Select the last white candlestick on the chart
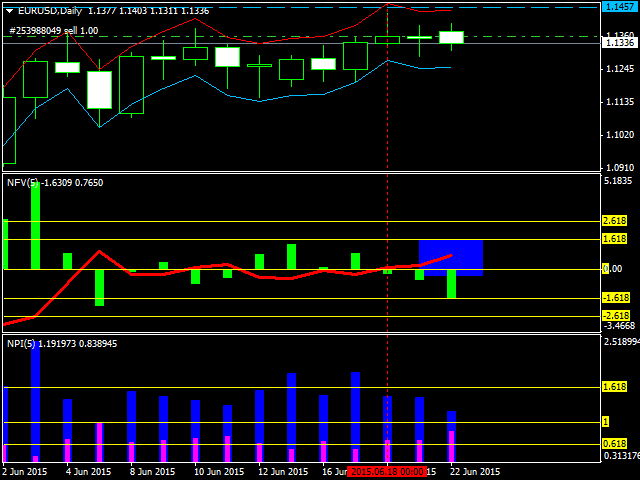Image resolution: width=640 pixels, height=480 pixels. click(x=451, y=37)
